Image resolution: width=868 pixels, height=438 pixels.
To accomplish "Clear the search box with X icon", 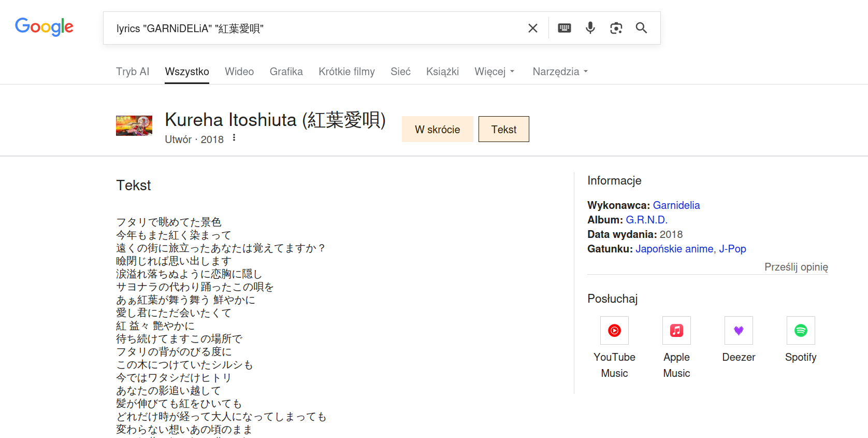I will tap(532, 28).
